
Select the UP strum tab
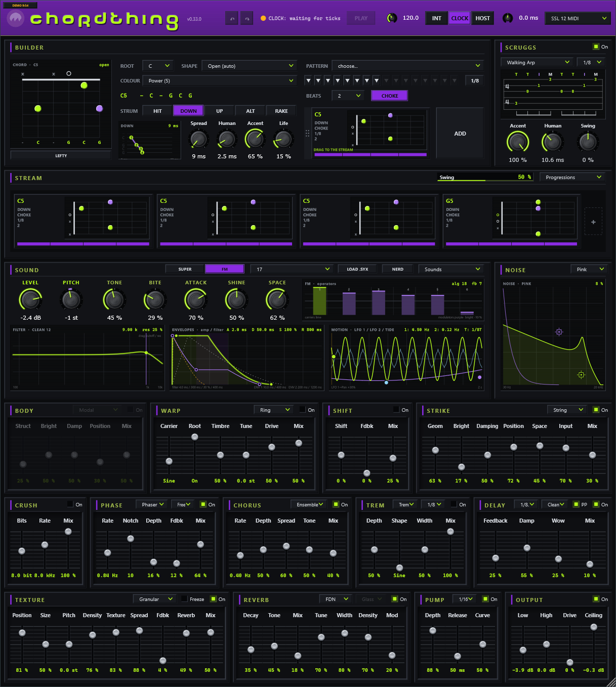pos(220,111)
